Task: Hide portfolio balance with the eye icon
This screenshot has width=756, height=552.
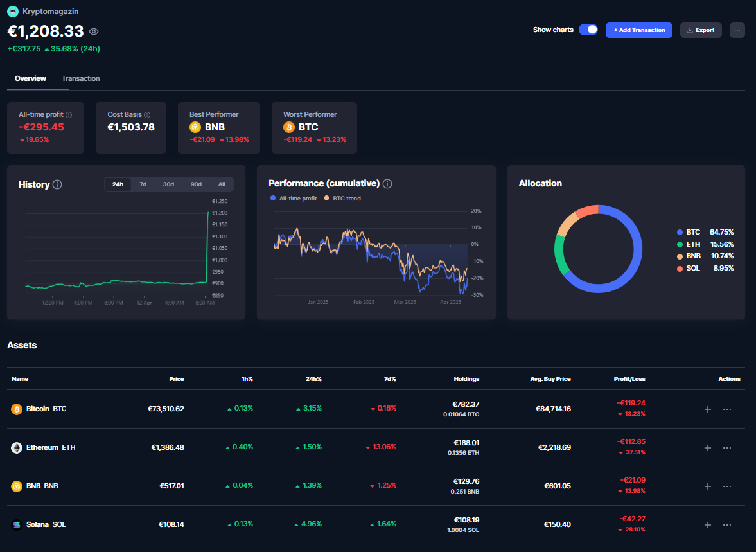Action: [94, 31]
